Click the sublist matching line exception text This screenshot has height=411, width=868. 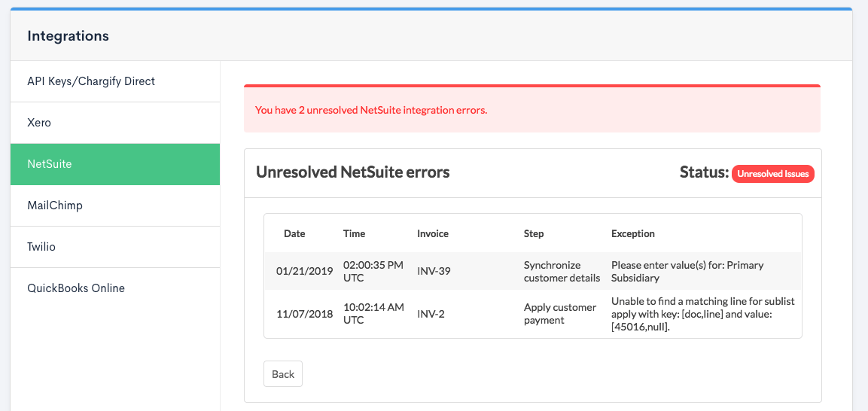[x=703, y=314]
